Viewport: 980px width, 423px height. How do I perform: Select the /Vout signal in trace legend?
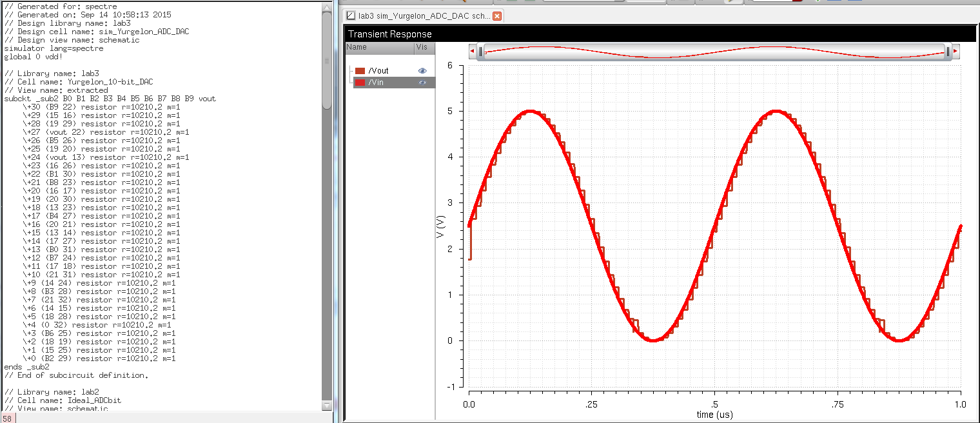click(378, 71)
